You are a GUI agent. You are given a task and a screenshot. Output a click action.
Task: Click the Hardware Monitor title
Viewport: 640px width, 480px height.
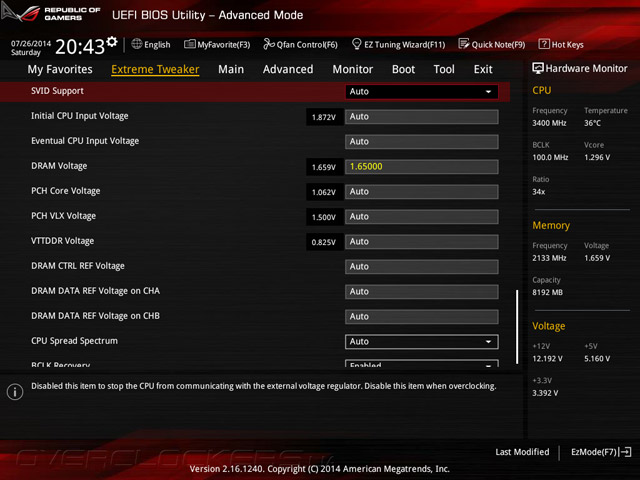pos(587,69)
